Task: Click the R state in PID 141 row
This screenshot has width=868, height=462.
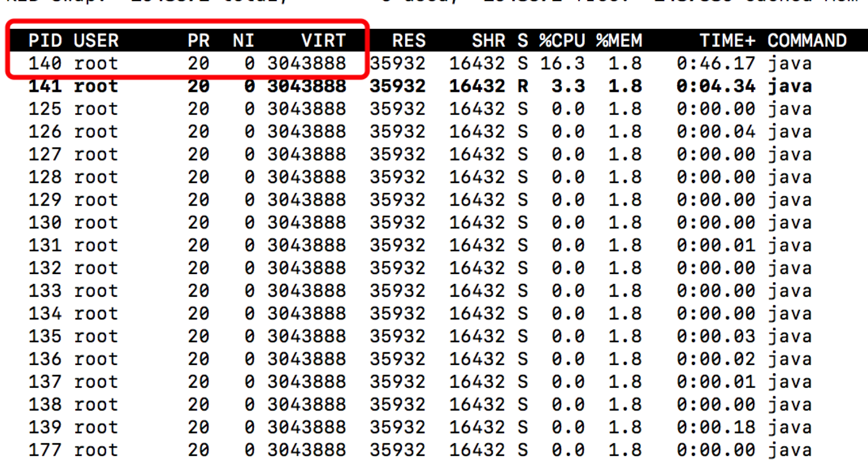Action: click(523, 86)
